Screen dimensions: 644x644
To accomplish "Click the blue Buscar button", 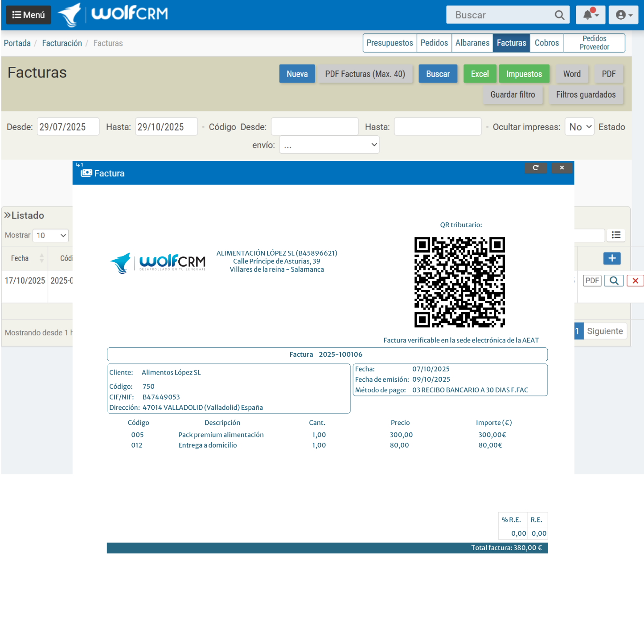I will [438, 74].
